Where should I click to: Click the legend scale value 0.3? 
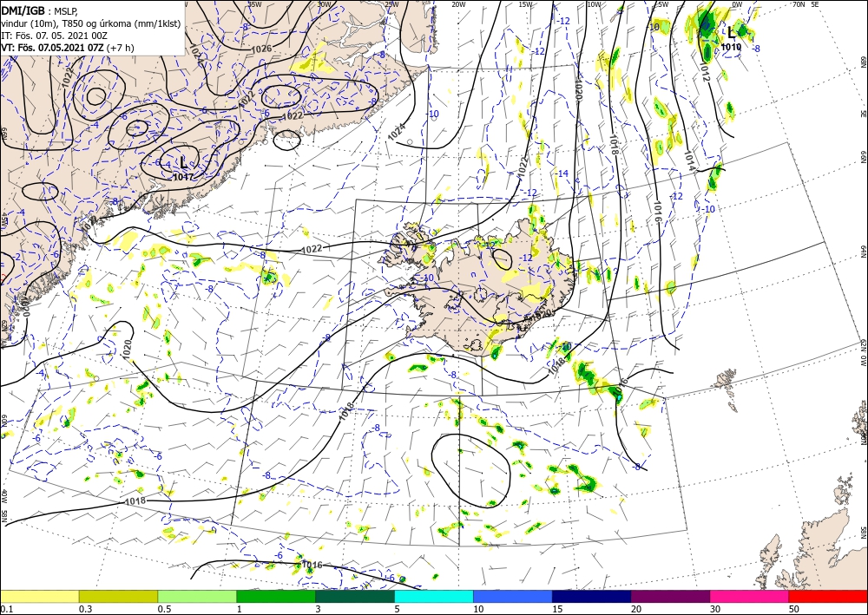click(x=85, y=609)
